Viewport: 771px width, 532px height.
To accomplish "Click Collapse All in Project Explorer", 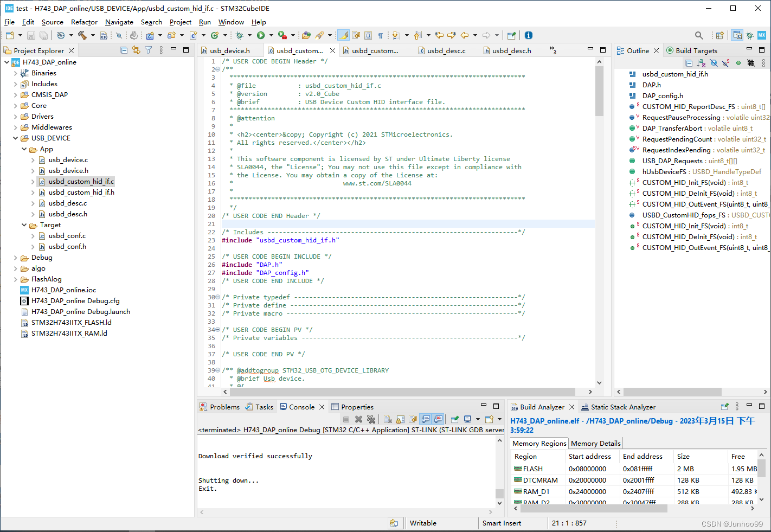I will click(124, 50).
